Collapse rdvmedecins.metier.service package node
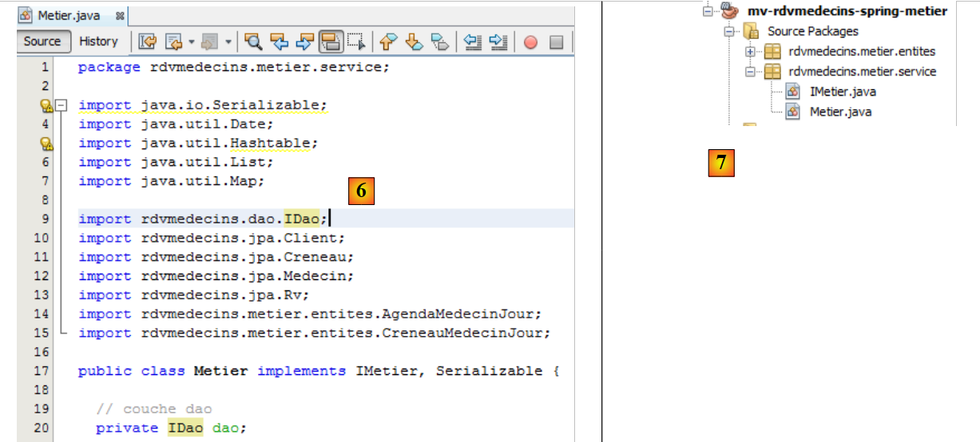Screen dimensions: 980x442 [x=750, y=72]
